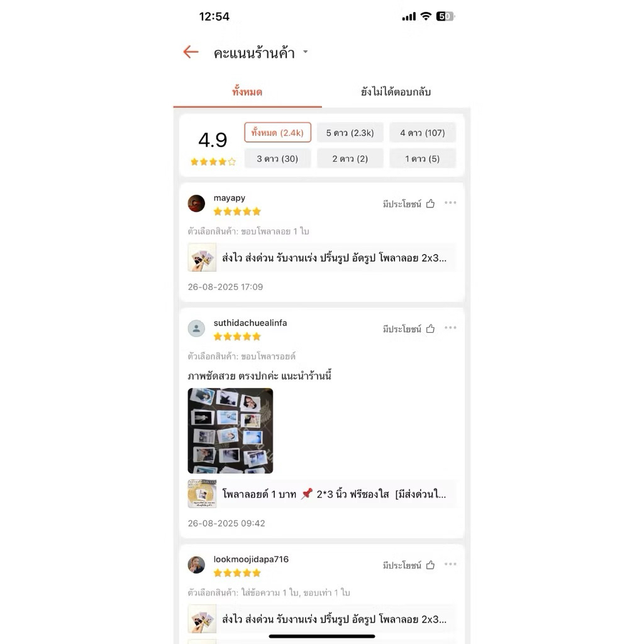Open the review photo of polaroid prints
Image resolution: width=644 pixels, height=644 pixels.
tap(230, 431)
